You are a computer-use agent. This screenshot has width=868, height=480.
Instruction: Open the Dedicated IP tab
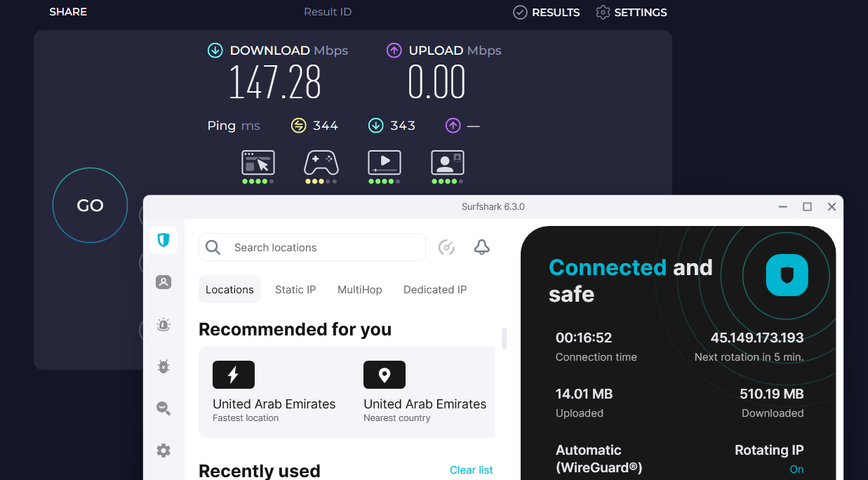(435, 290)
